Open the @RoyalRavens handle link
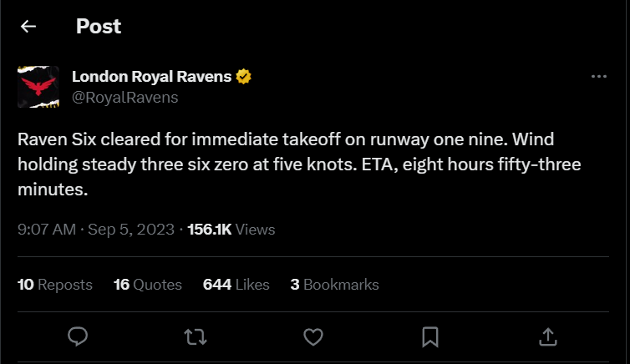630x364 pixels. tap(124, 97)
